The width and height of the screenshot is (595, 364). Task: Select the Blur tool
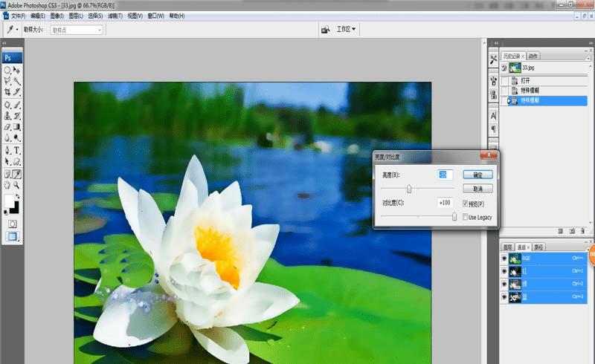click(x=7, y=138)
